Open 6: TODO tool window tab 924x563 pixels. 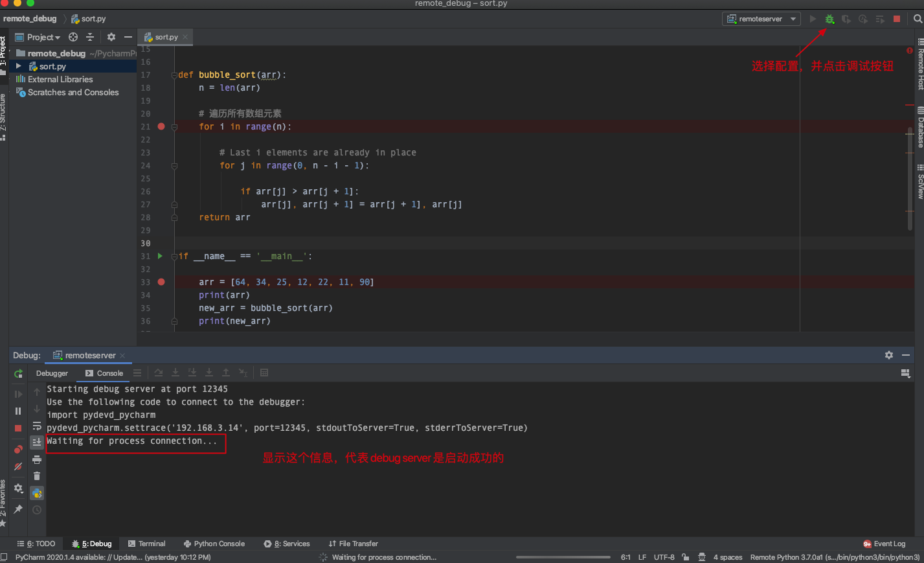click(x=36, y=544)
